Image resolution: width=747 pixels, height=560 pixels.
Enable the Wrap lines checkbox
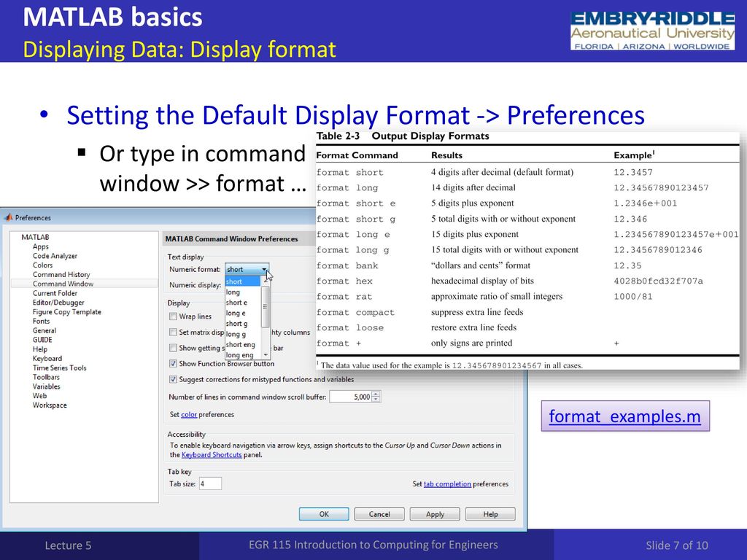pos(174,316)
